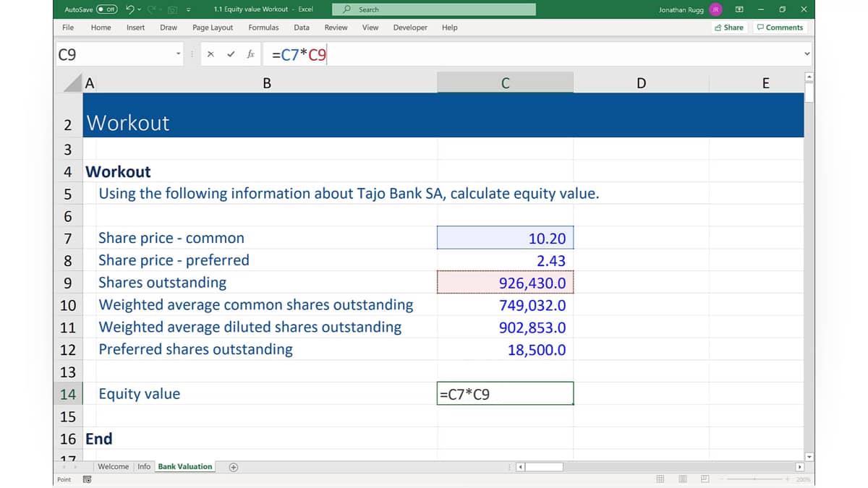Open the Developer ribbon tab
This screenshot has width=868, height=488.
410,27
